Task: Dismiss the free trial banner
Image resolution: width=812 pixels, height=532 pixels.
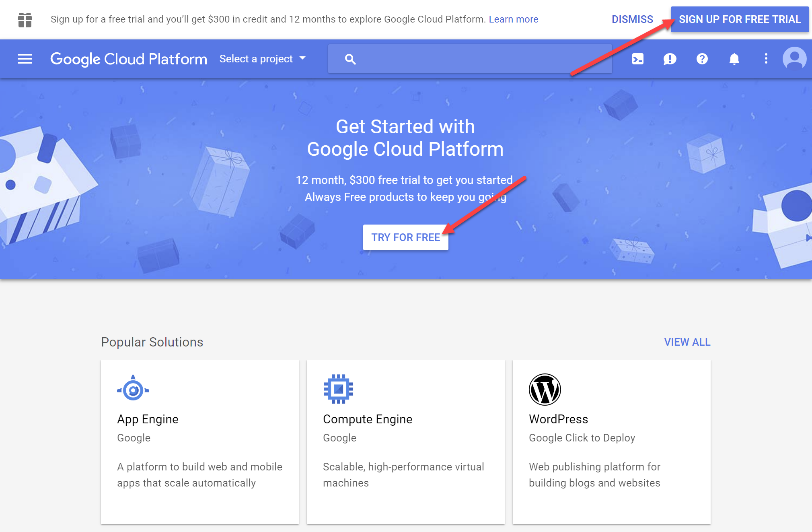Action: [632, 19]
